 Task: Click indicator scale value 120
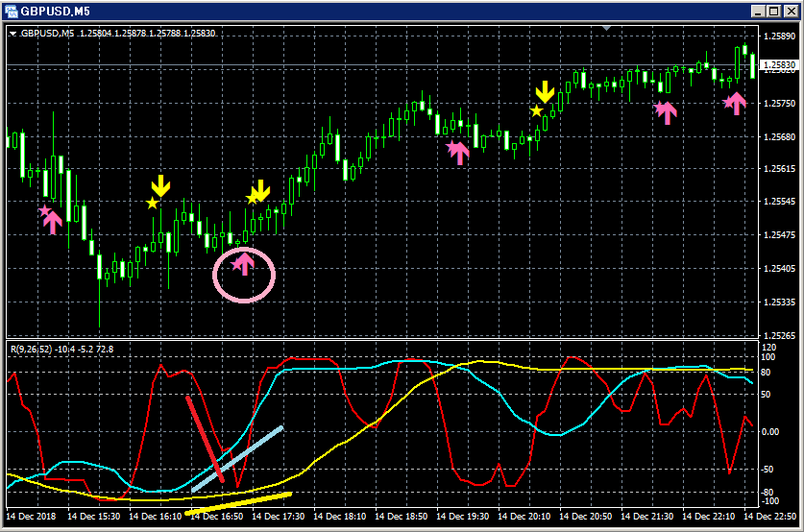(x=769, y=348)
